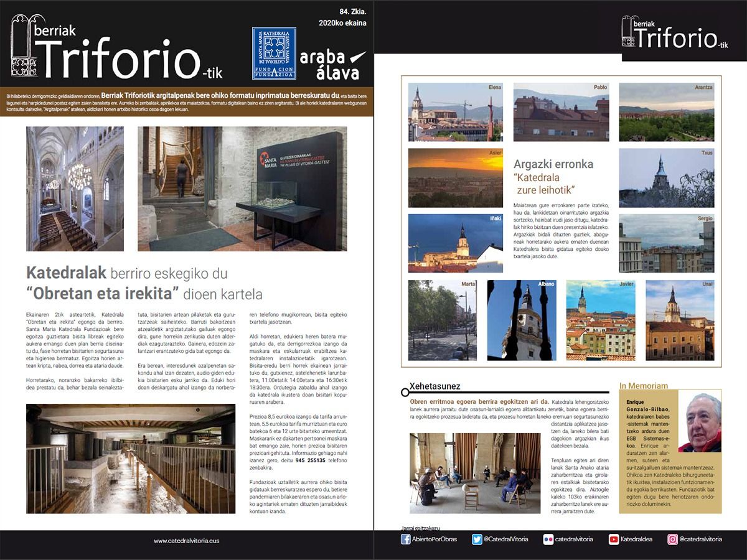Select Marta's street photo
This screenshot has width=747, height=560.
(443, 320)
